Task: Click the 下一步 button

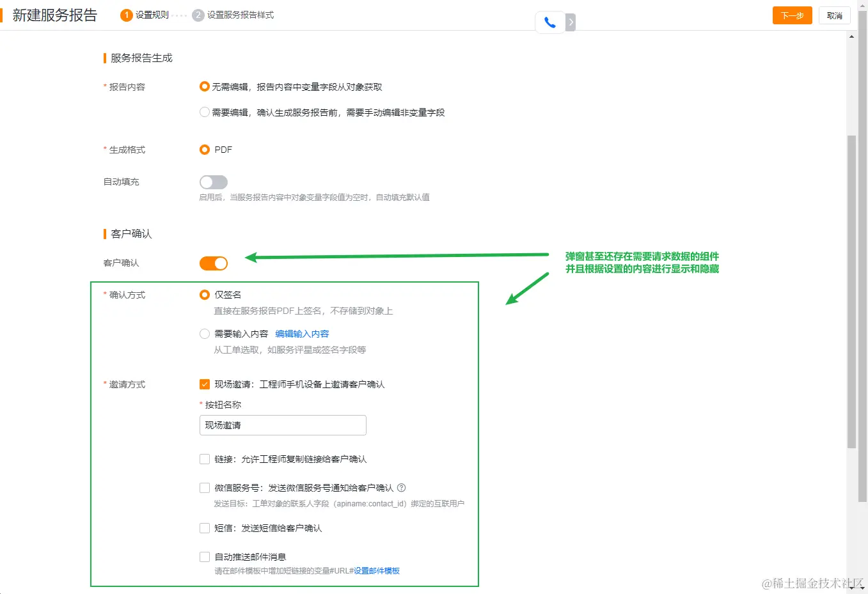Action: (792, 15)
